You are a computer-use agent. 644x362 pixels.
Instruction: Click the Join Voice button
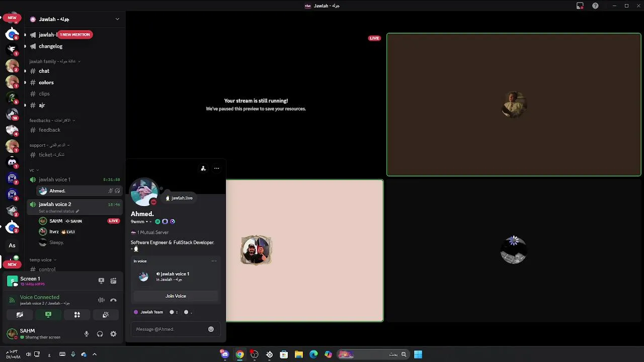pos(176,296)
